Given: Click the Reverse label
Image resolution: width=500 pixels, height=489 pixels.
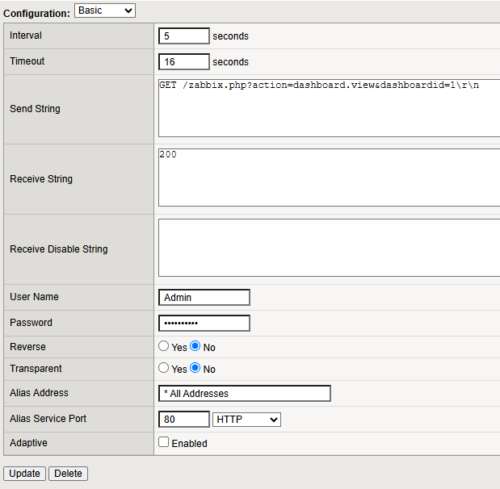Looking at the screenshot, I should tap(28, 347).
